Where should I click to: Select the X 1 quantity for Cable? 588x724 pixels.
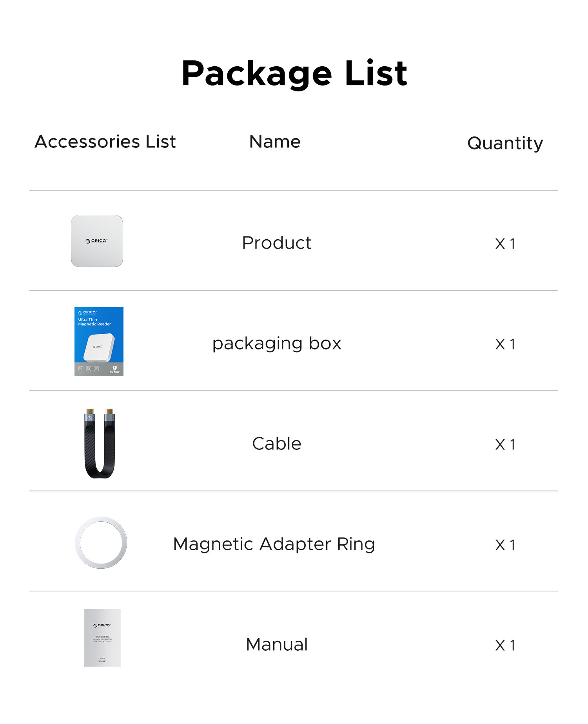pyautogui.click(x=505, y=444)
